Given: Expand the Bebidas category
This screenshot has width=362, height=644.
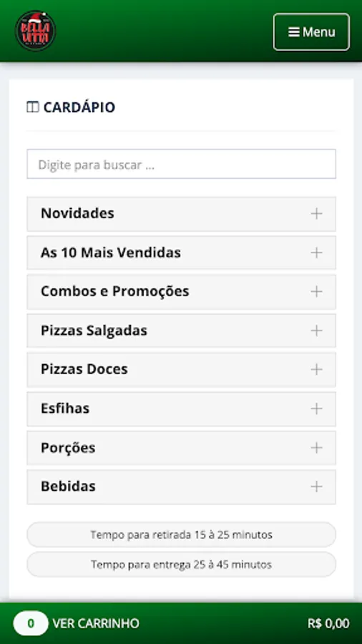Looking at the screenshot, I should click(x=182, y=487).
